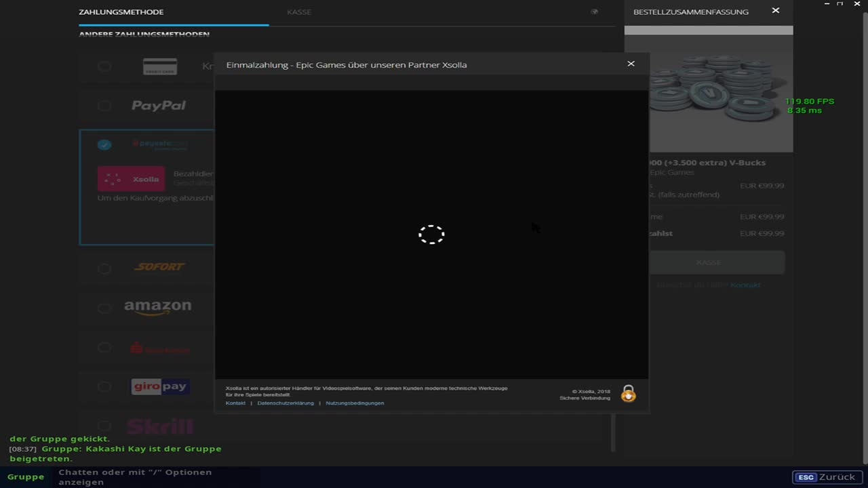Viewport: 868px width, 488px height.
Task: Click the amazon logo
Action: pyautogui.click(x=157, y=307)
